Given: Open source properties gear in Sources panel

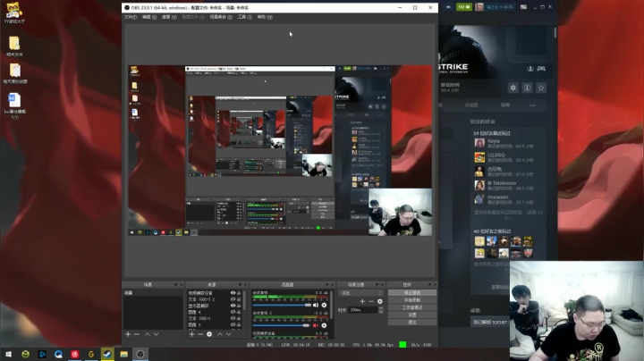Looking at the screenshot, I should tap(209, 334).
